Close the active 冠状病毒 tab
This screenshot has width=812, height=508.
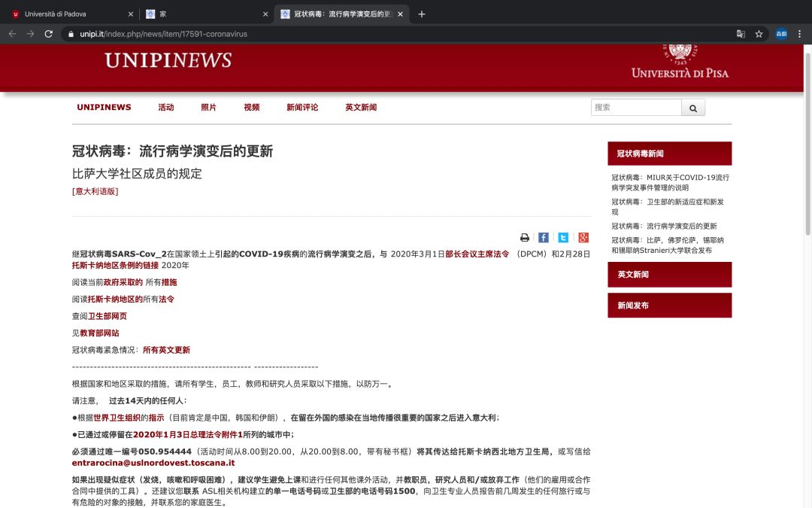point(400,14)
